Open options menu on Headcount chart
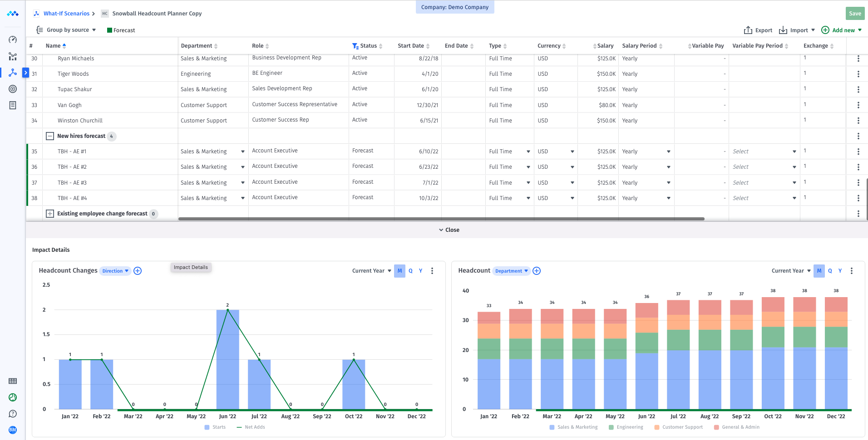 [x=852, y=271]
